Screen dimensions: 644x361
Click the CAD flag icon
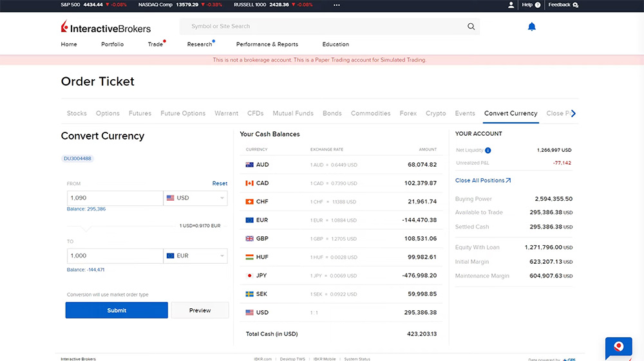pyautogui.click(x=249, y=183)
